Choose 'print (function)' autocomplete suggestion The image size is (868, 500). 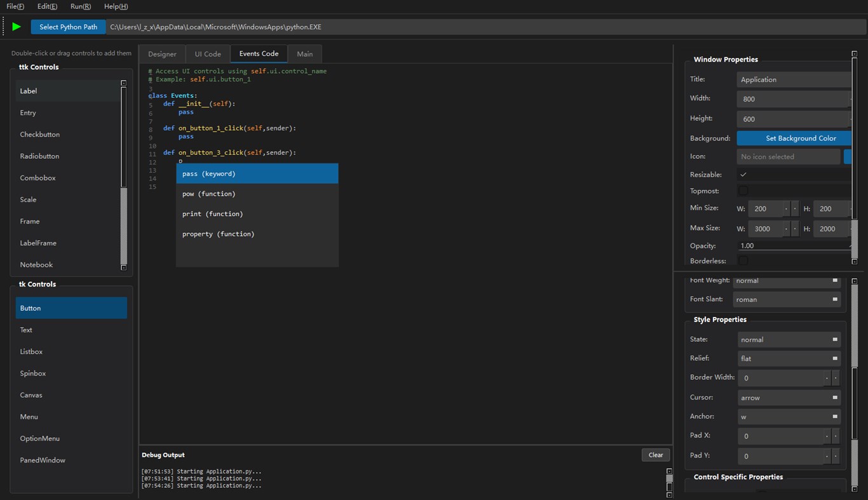[257, 214]
